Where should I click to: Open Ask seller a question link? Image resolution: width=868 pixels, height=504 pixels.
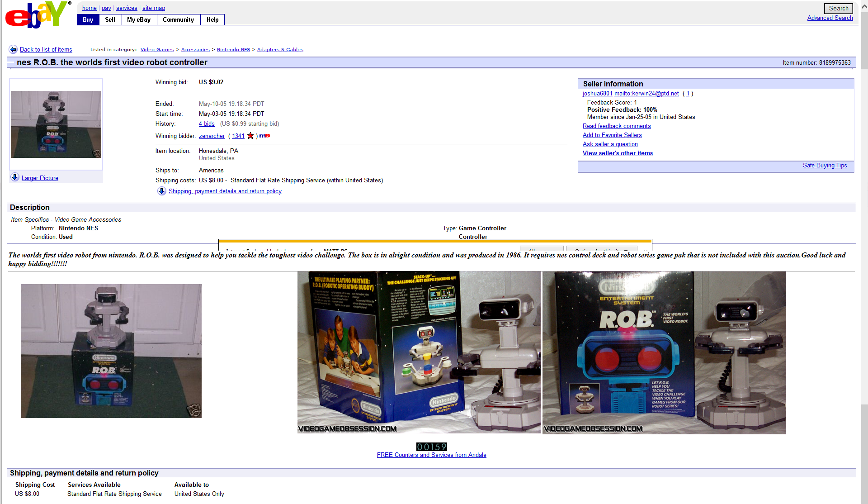coord(610,144)
